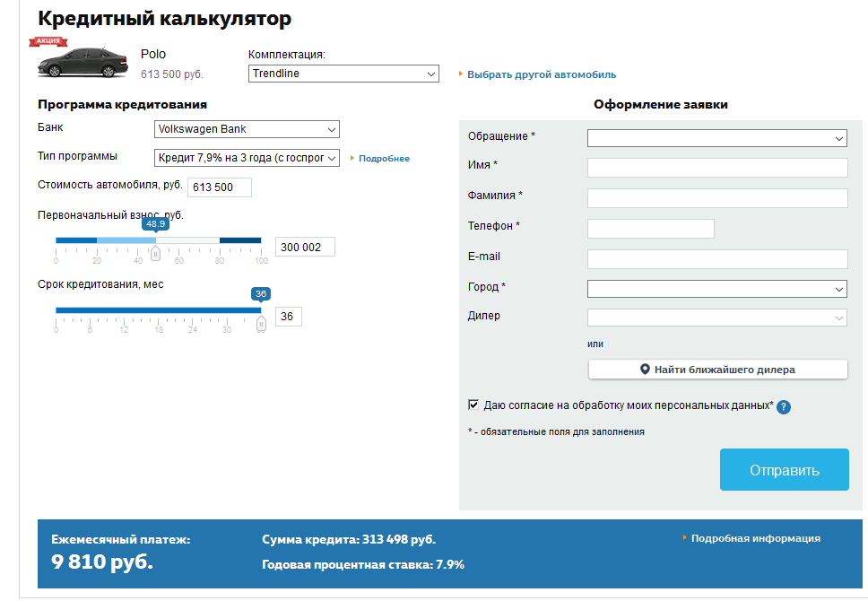Image resolution: width=868 pixels, height=601 pixels.
Task: Click the blue help question mark icon
Action: [x=783, y=406]
